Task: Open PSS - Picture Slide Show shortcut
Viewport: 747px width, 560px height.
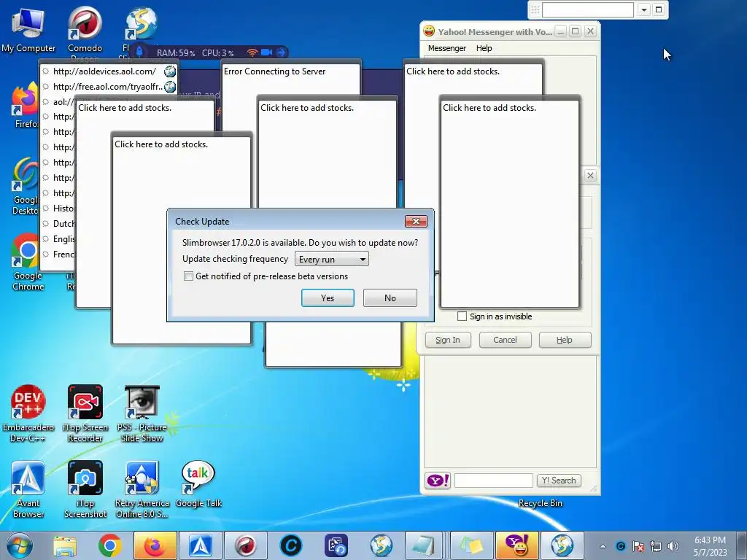Action: click(142, 413)
